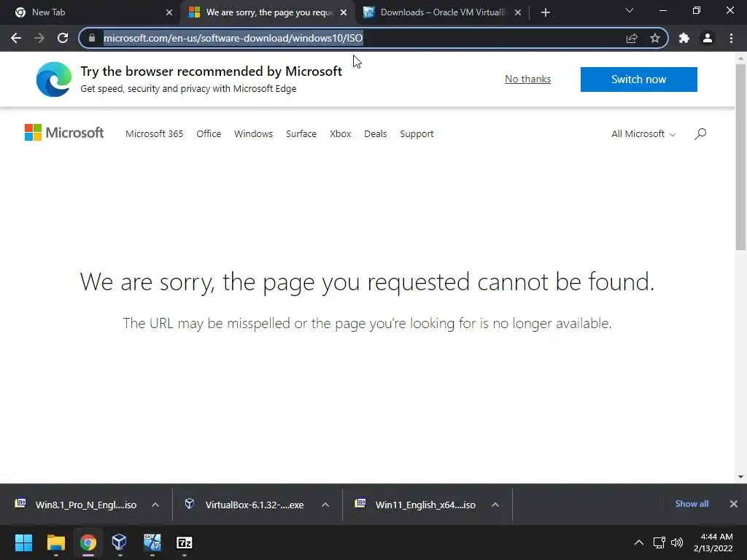
Task: View site info via lock icon
Action: [x=92, y=38]
